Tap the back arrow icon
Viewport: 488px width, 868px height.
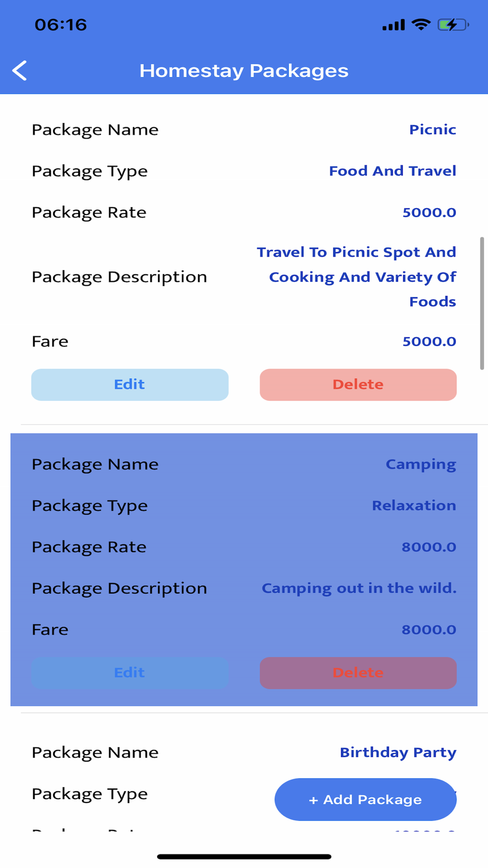point(20,71)
